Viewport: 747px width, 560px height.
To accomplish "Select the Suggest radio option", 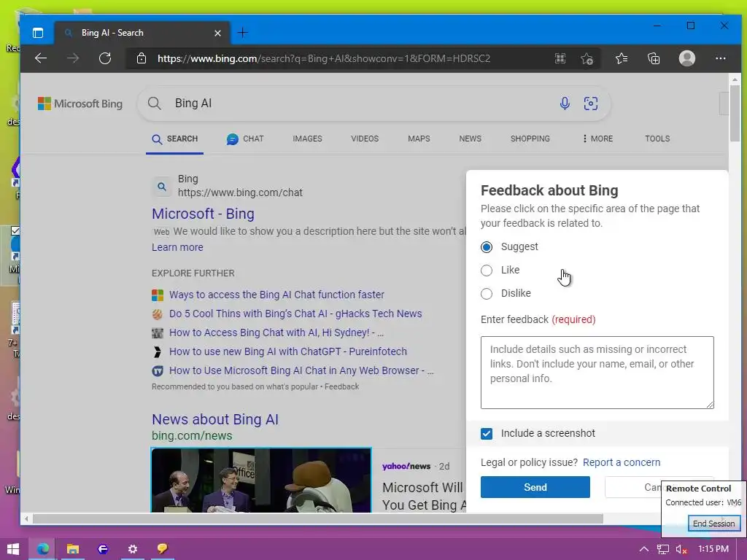I will (487, 246).
